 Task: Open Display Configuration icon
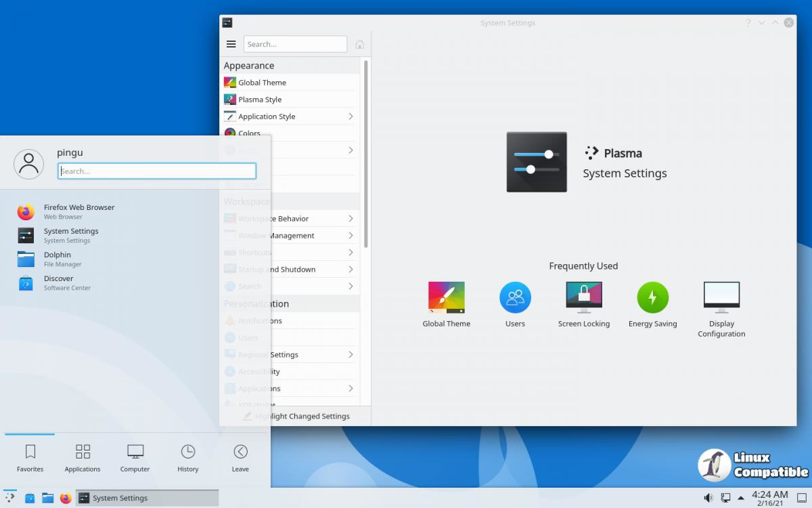(721, 310)
